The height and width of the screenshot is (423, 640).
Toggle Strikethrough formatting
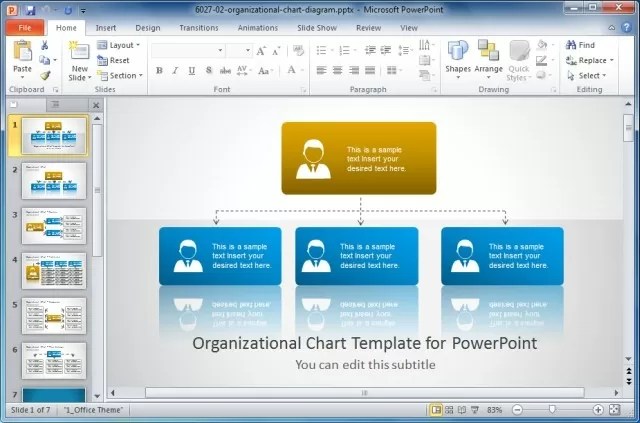click(x=225, y=71)
